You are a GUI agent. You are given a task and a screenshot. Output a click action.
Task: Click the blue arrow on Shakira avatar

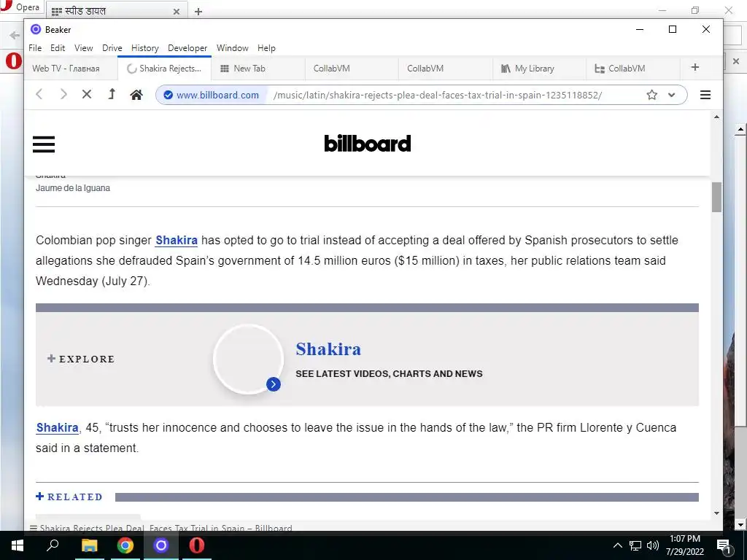[x=274, y=384]
